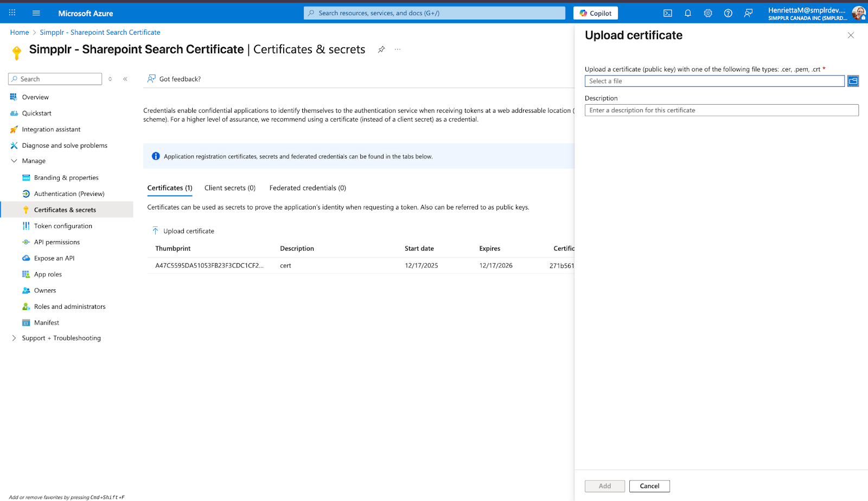Viewport: 868px width, 501px height.
Task: Click the help question mark icon
Action: coord(728,13)
